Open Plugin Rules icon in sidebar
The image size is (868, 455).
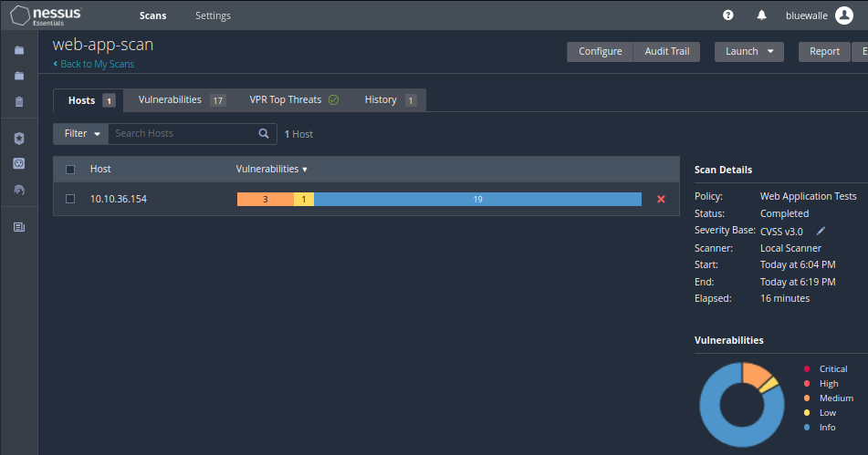pyautogui.click(x=19, y=163)
